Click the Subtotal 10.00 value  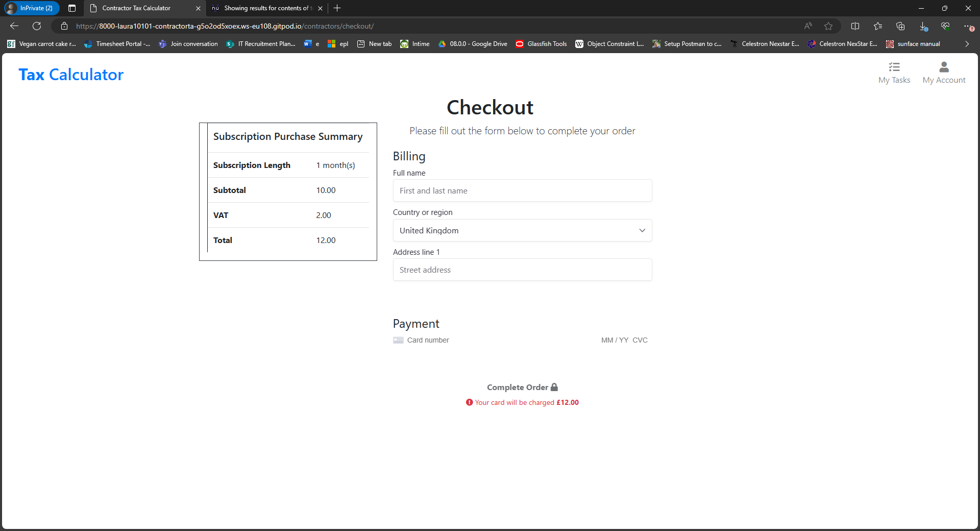click(x=326, y=190)
